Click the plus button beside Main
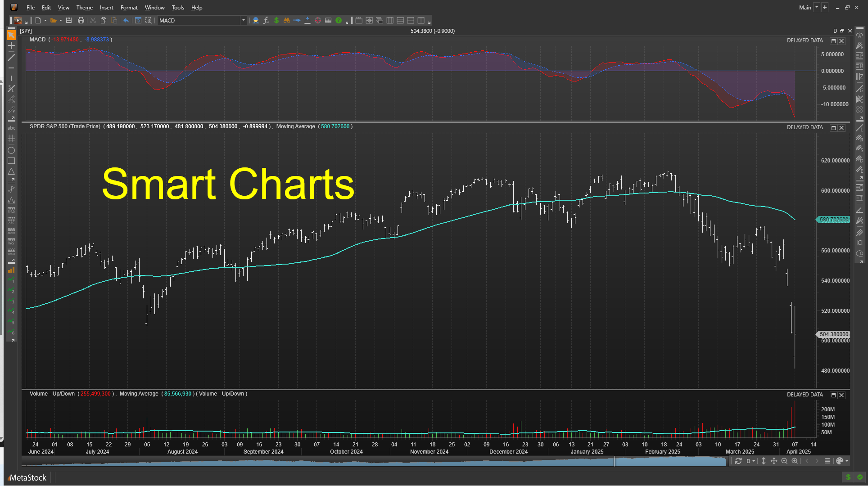The width and height of the screenshot is (868, 486). pyautogui.click(x=824, y=7)
